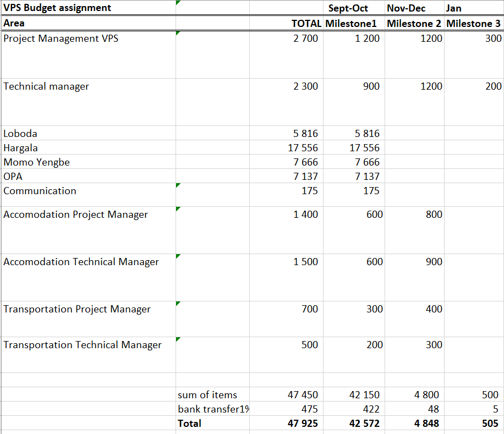
Task: Click the green indicator in the Project Management VPS row
Action: (178, 34)
